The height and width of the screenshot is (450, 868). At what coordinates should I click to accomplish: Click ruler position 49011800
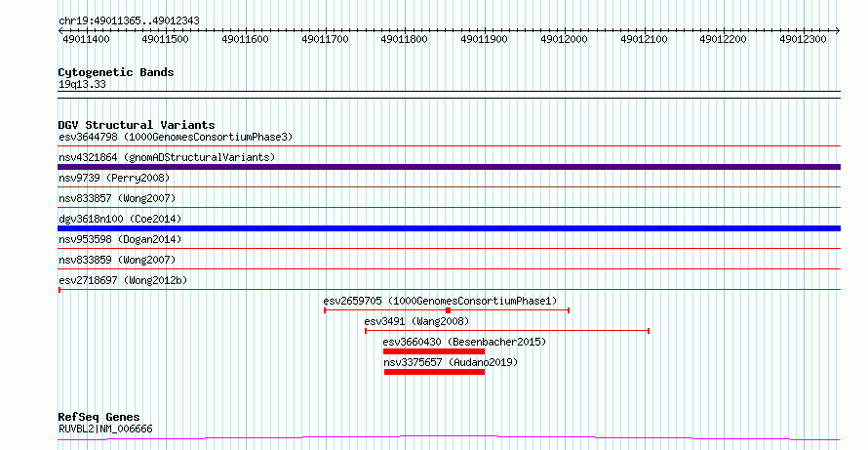pyautogui.click(x=405, y=39)
